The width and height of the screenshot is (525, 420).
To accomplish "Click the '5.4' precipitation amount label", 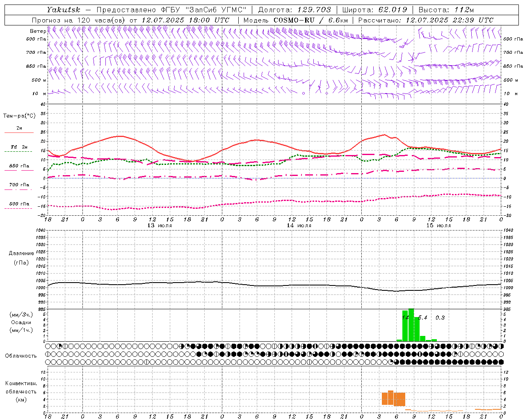I will (423, 317).
